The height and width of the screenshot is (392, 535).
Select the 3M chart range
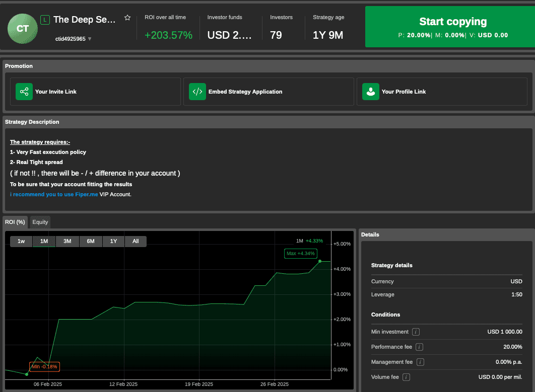click(x=67, y=242)
